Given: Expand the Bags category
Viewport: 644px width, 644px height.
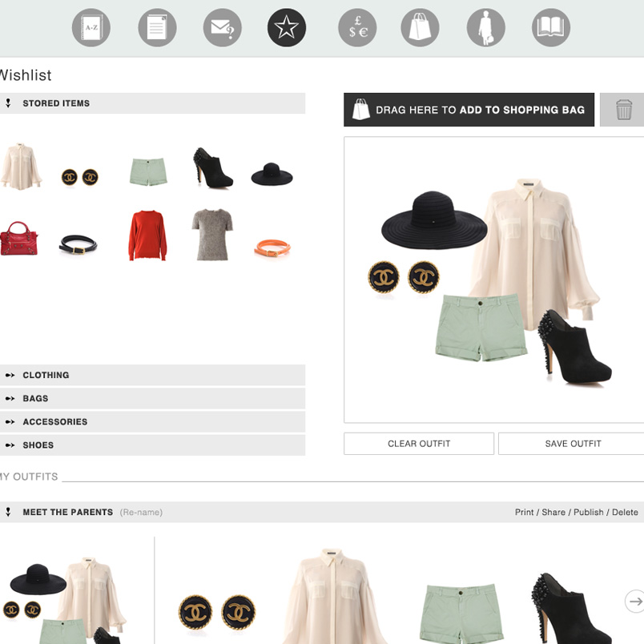Looking at the screenshot, I should 35,398.
